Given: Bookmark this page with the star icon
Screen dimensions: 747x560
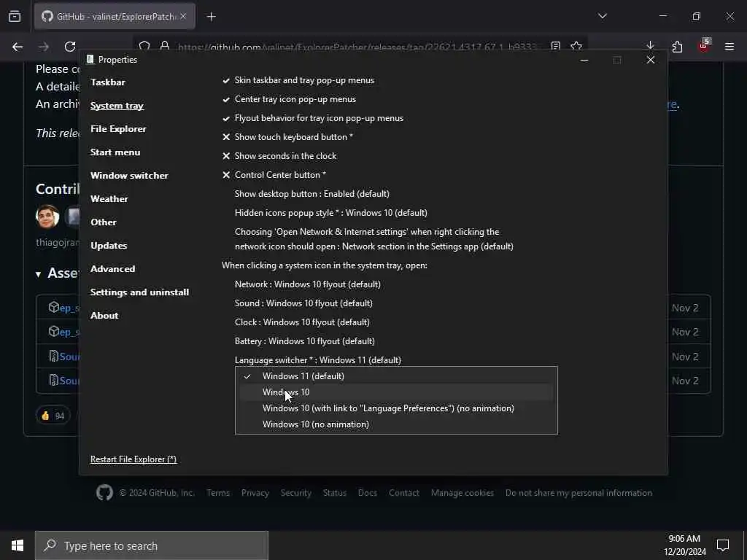Looking at the screenshot, I should (x=576, y=46).
